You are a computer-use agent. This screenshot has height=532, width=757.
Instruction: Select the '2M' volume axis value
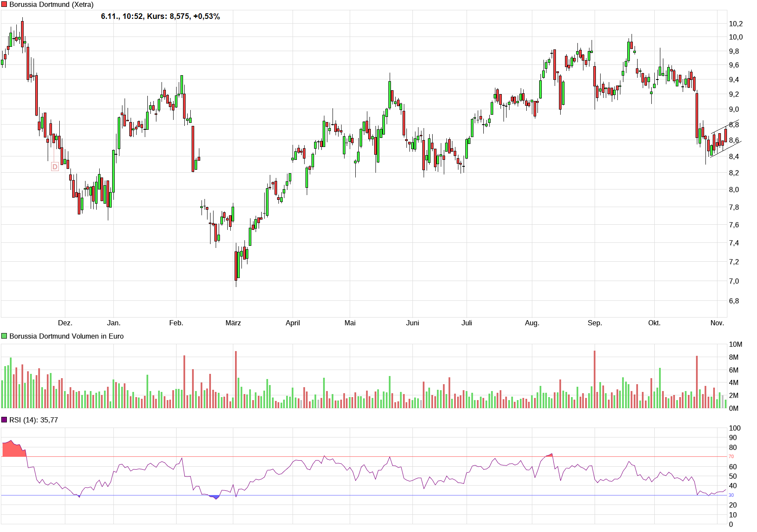pos(734,395)
